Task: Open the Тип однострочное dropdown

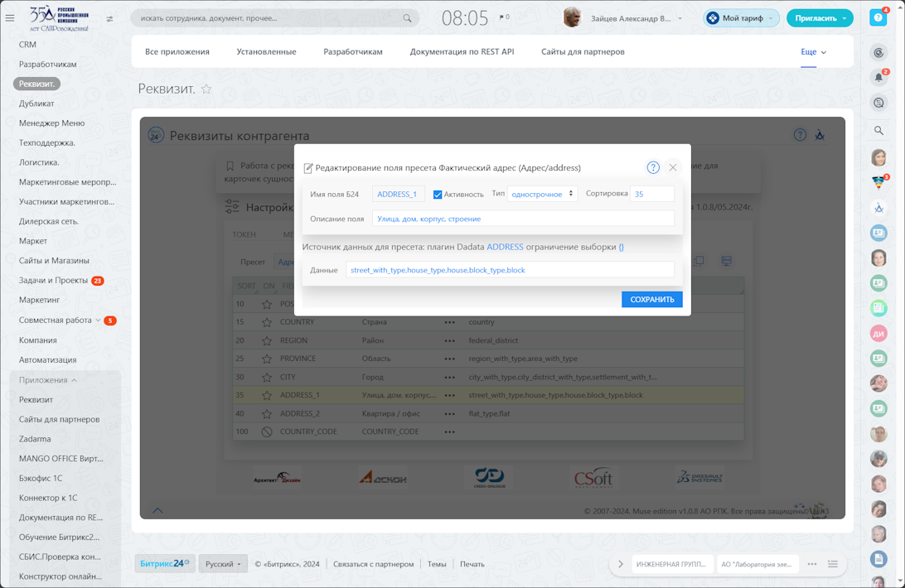Action: (542, 194)
